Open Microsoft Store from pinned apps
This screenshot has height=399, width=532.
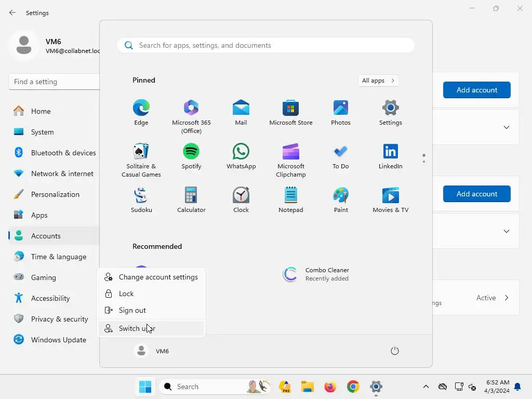pyautogui.click(x=291, y=113)
